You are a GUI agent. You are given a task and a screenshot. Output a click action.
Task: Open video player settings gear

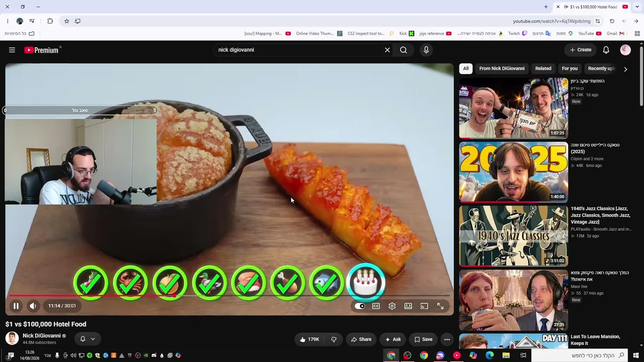(392, 306)
